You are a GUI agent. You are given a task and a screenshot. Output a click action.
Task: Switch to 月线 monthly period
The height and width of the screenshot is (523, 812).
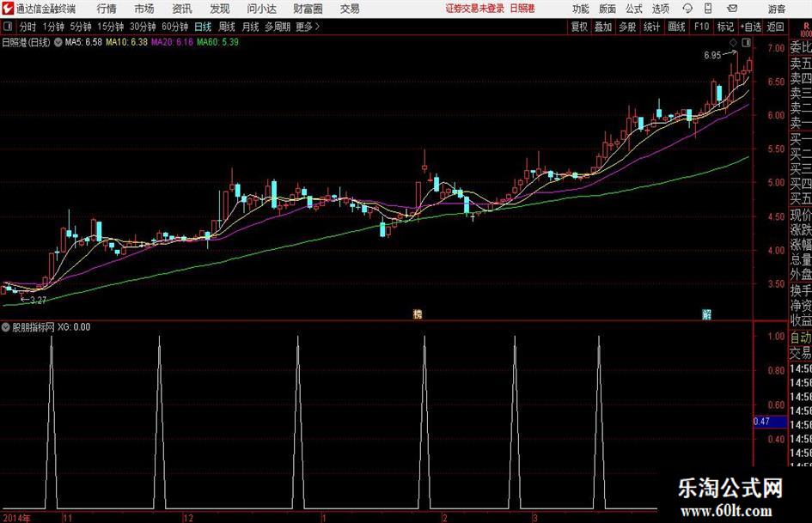[x=250, y=27]
